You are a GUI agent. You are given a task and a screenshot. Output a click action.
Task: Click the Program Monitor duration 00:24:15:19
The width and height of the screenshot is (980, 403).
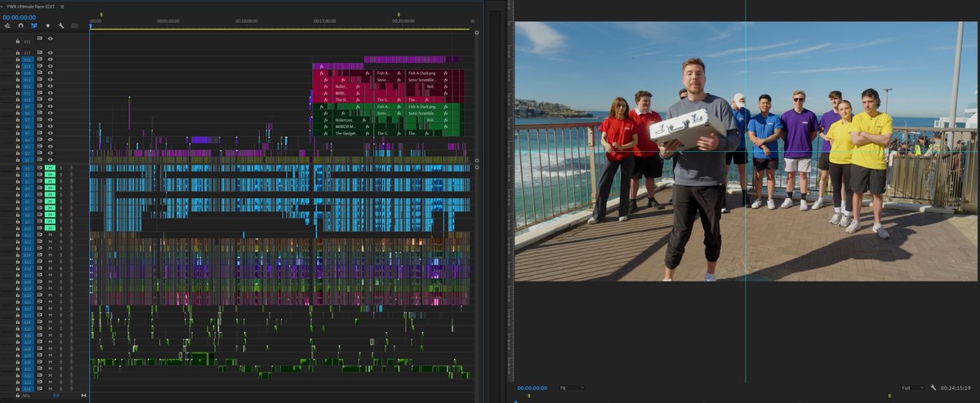click(955, 387)
